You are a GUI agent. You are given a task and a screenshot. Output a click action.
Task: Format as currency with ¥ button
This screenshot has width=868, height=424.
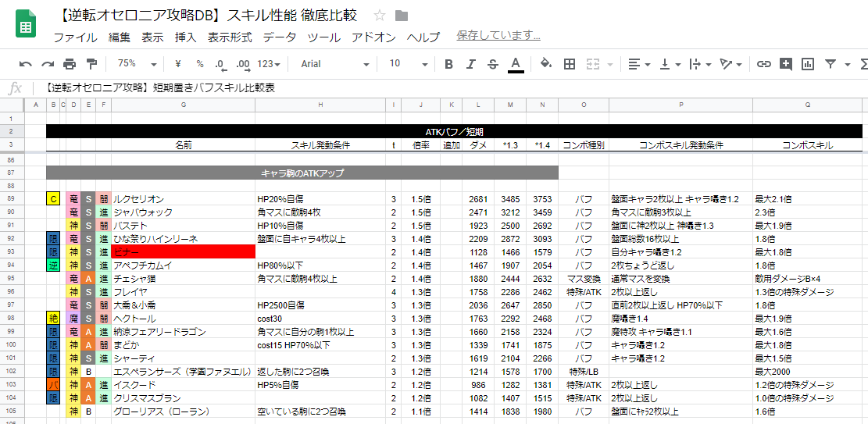pos(177,64)
